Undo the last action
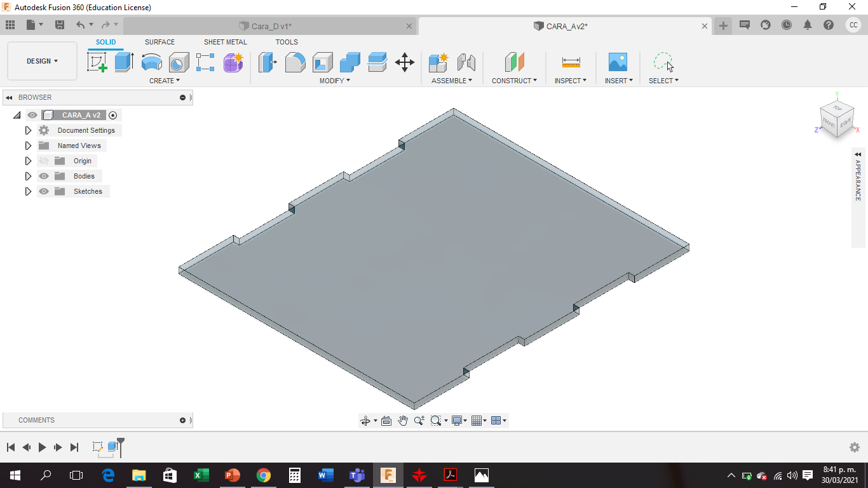Image resolution: width=868 pixels, height=488 pixels. (x=81, y=25)
